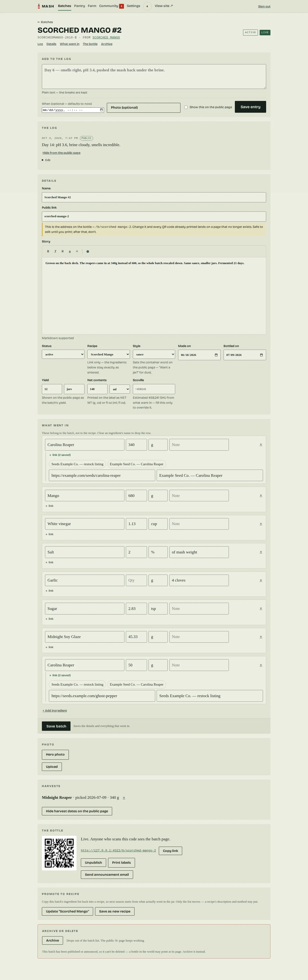Open the calendar picker for log entry date
This screenshot has height=980, width=308.
(x=101, y=110)
